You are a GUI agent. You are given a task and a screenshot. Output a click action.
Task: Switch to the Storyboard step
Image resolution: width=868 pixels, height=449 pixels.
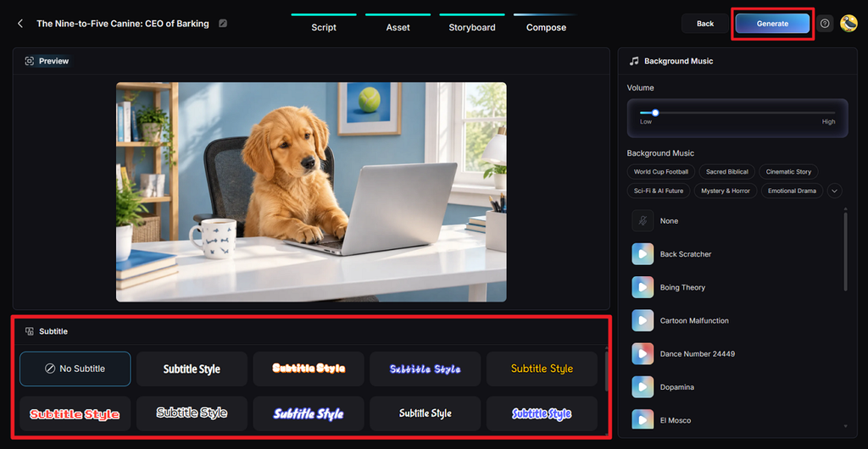click(472, 27)
